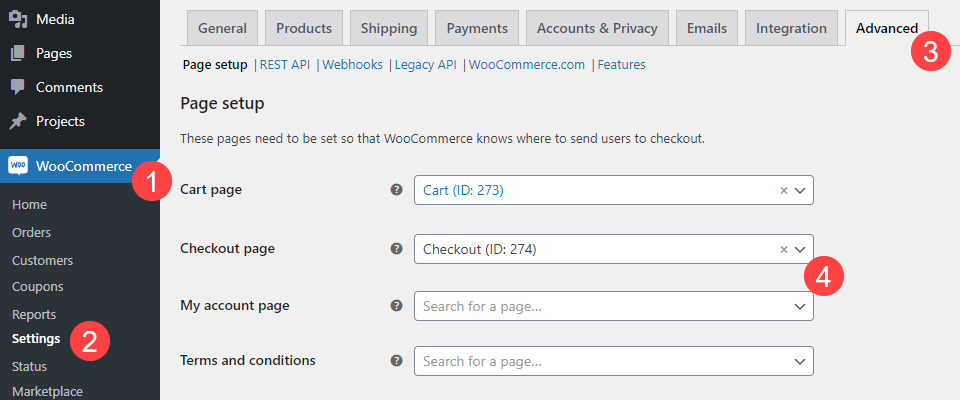The image size is (960, 400).
Task: Click the Comments speech bubble icon
Action: [x=18, y=87]
